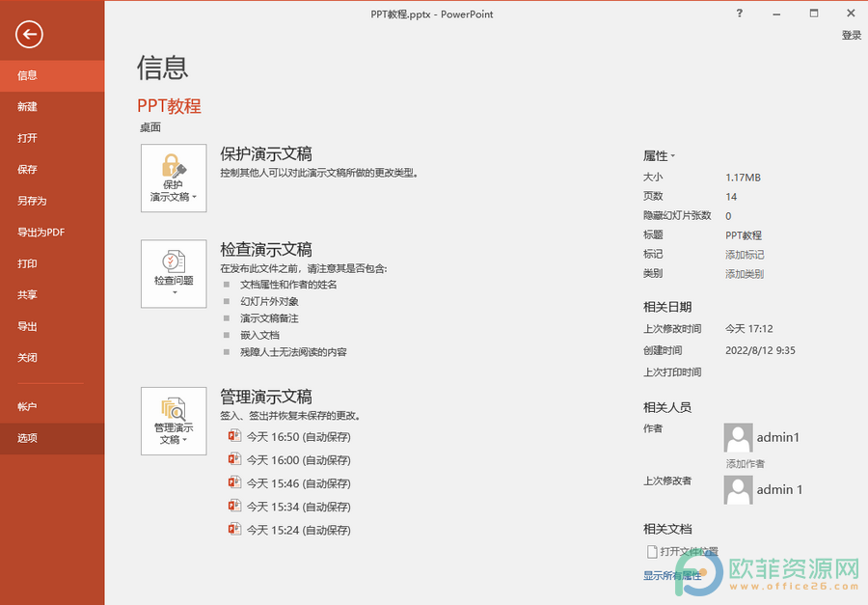Go to 新建 in the sidebar

(x=52, y=107)
